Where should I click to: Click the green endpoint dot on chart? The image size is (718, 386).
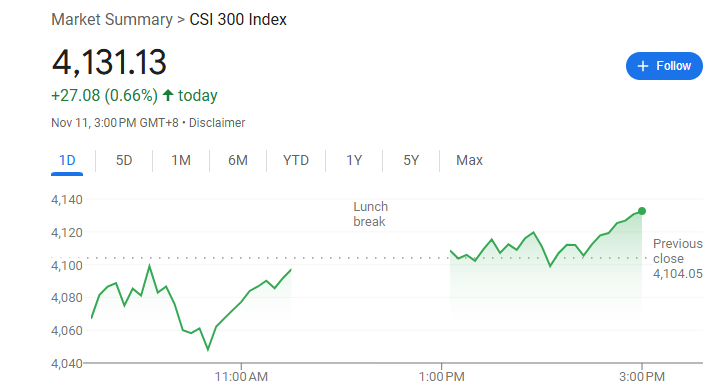(642, 211)
